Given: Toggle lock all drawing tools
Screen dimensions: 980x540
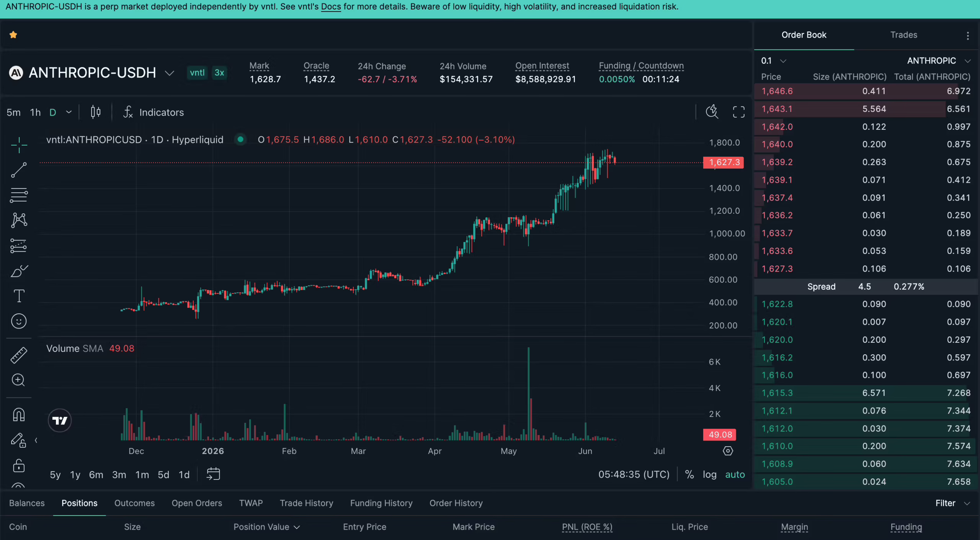Looking at the screenshot, I should pyautogui.click(x=19, y=466).
